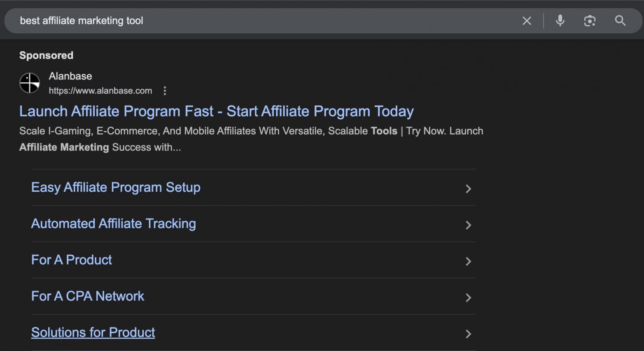Expand chevron next to Easy Affiliate Program Setup
Screen dimensions: 644x351
click(x=468, y=189)
